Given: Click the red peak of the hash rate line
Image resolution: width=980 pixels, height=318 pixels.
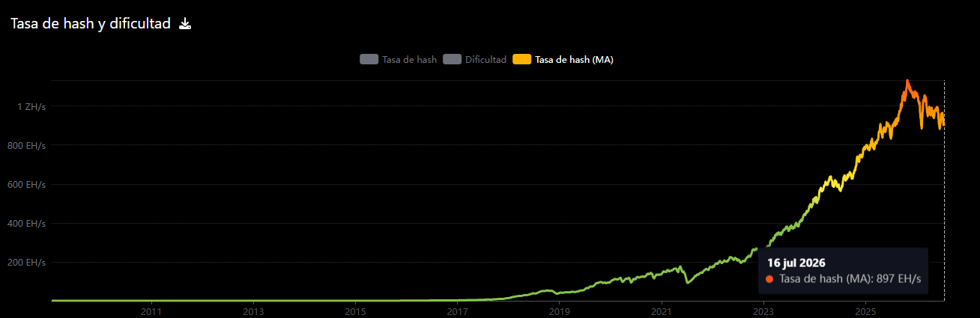Looking at the screenshot, I should pyautogui.click(x=907, y=81).
